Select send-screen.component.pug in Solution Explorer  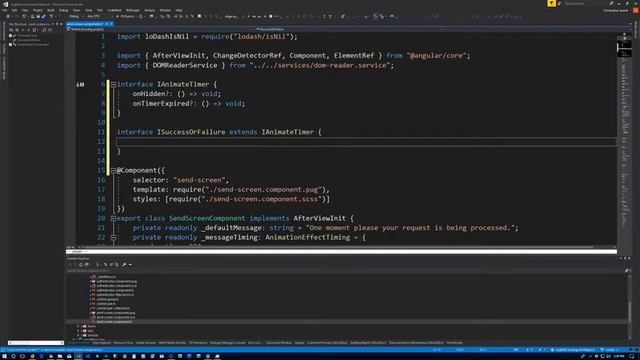(x=116, y=313)
